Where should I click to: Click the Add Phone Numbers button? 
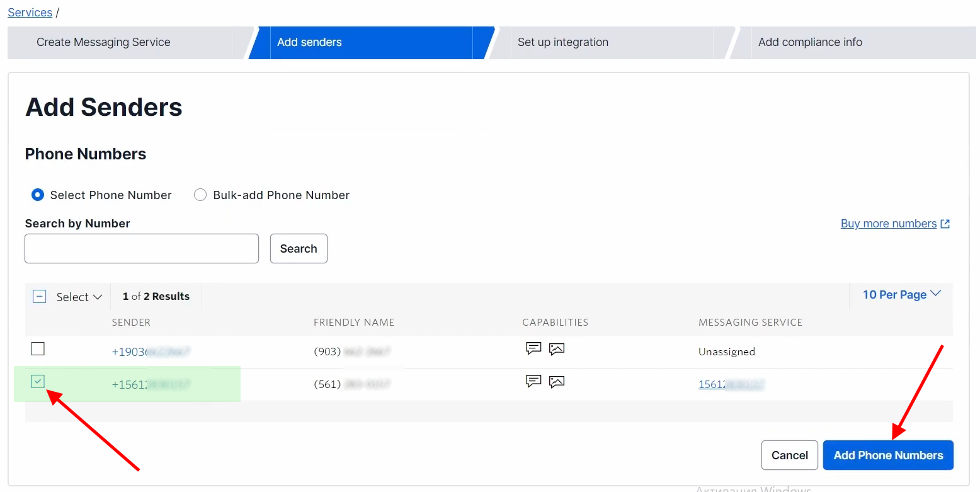[x=888, y=455]
